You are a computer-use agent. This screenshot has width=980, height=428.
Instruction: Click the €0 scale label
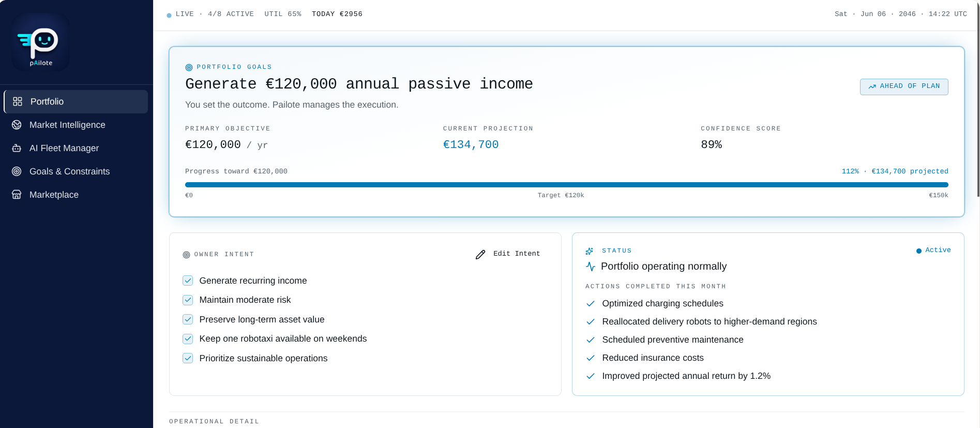pos(189,195)
